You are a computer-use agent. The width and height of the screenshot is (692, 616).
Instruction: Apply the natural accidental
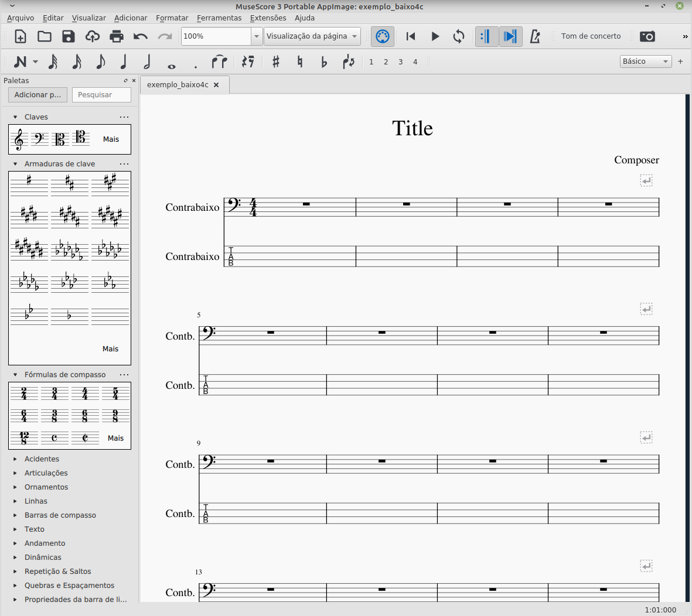pyautogui.click(x=300, y=61)
